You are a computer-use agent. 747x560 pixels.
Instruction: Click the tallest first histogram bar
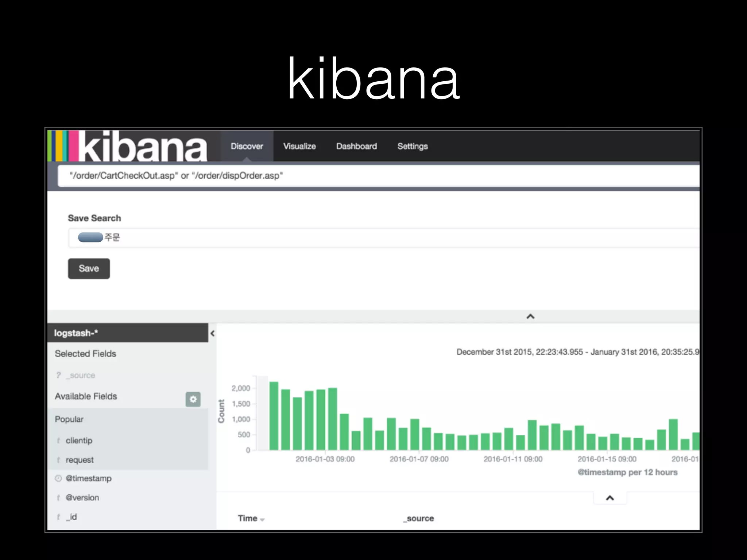(x=274, y=416)
